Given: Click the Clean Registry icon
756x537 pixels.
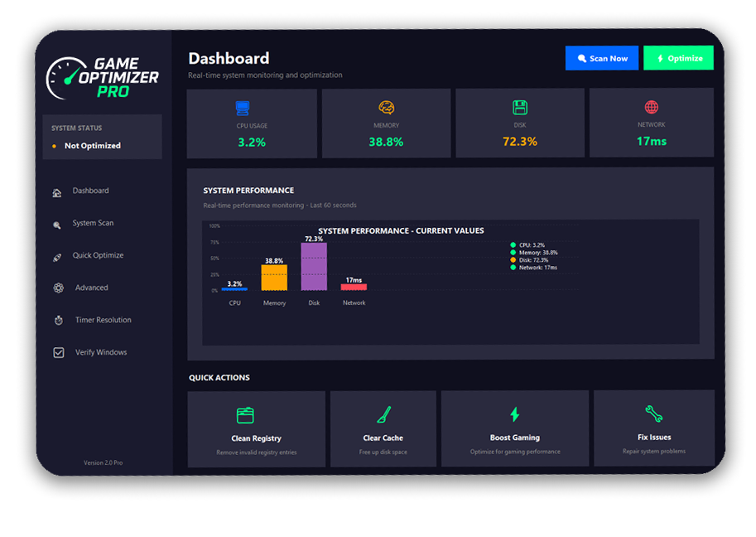Looking at the screenshot, I should [x=245, y=415].
